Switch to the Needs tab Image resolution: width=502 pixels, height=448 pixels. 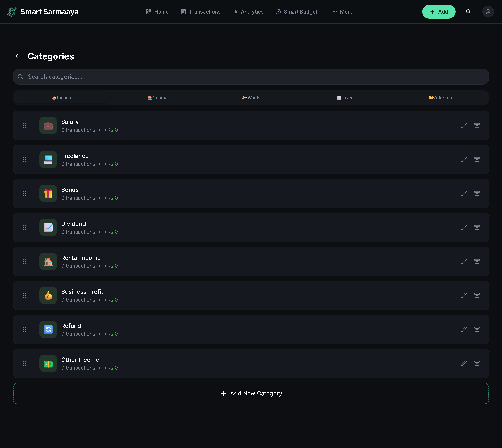[156, 98]
